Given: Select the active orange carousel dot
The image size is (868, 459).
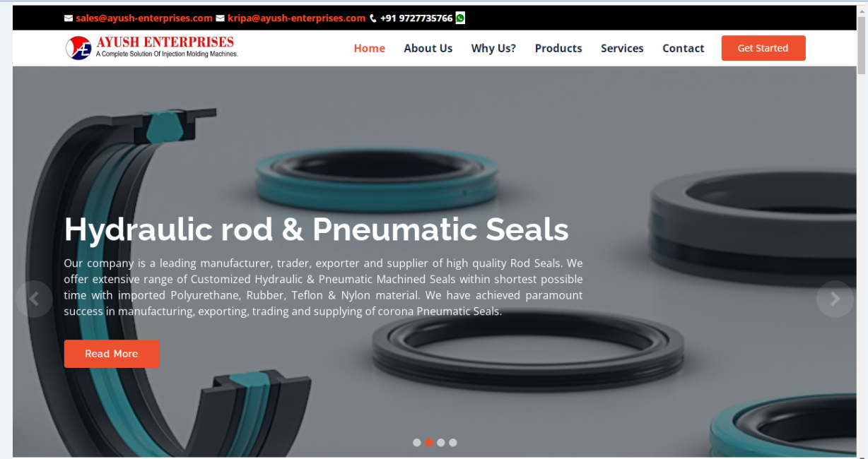Looking at the screenshot, I should (x=429, y=443).
